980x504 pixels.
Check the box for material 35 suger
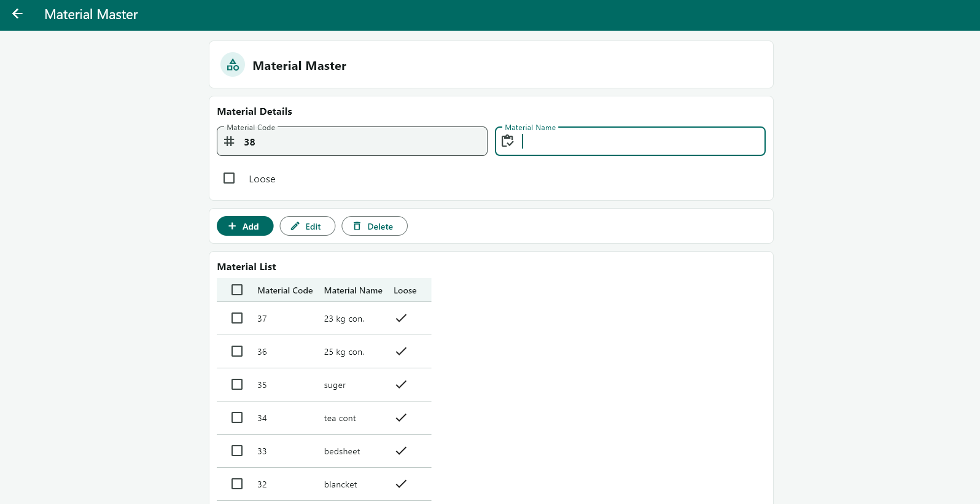coord(237,384)
